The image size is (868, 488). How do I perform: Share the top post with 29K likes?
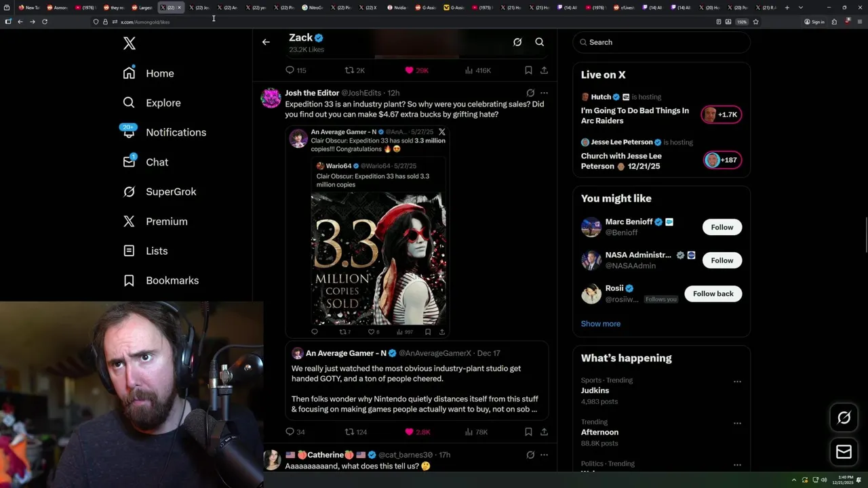[x=544, y=70]
